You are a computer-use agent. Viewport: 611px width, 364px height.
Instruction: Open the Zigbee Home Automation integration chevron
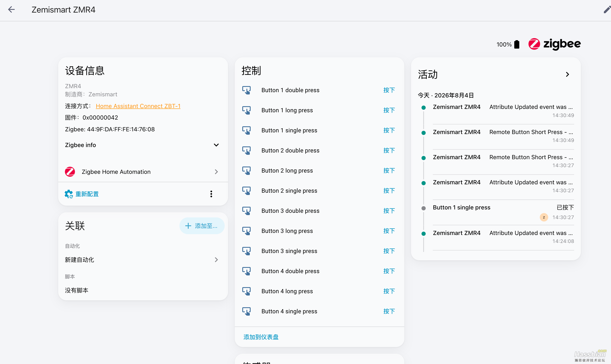pyautogui.click(x=216, y=172)
